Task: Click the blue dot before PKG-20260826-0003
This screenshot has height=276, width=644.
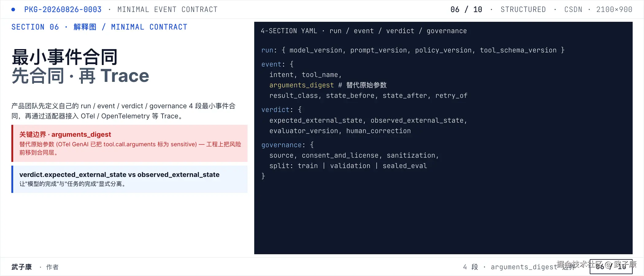Action: 13,10
